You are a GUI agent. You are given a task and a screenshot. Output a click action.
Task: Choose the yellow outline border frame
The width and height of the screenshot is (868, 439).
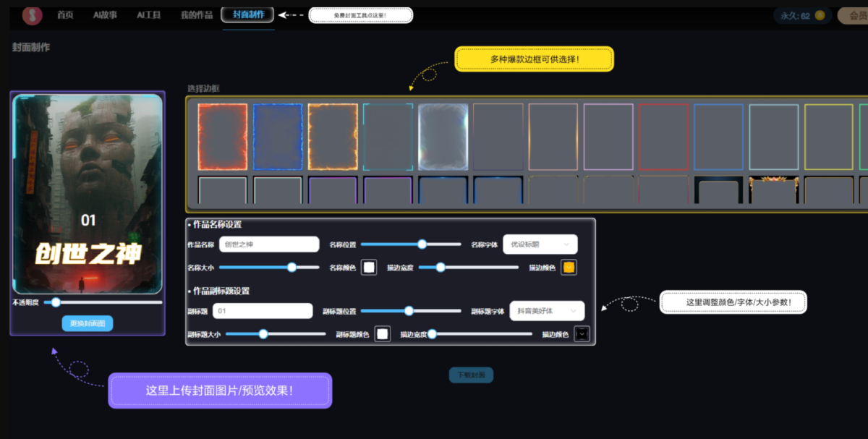tap(828, 137)
